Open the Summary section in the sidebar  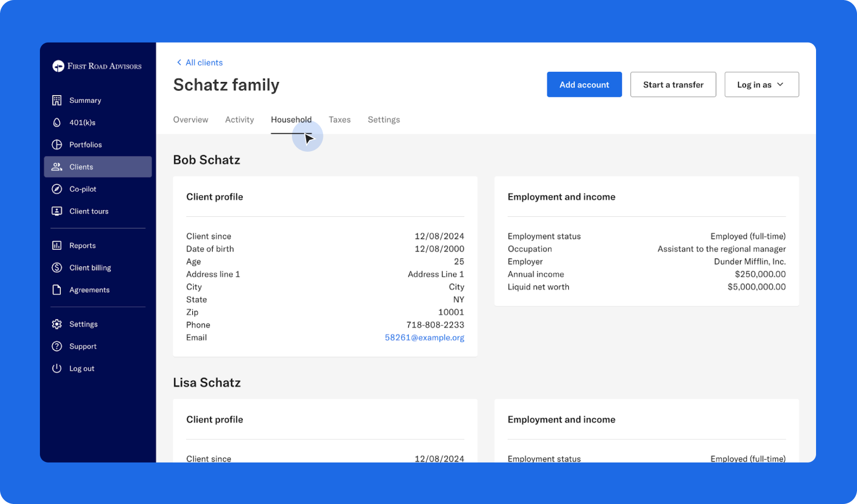click(x=85, y=100)
